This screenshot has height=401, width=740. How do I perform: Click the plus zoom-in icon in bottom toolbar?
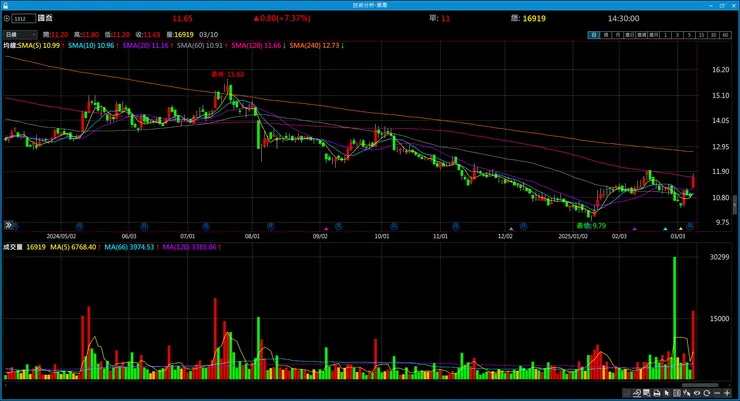(727, 393)
